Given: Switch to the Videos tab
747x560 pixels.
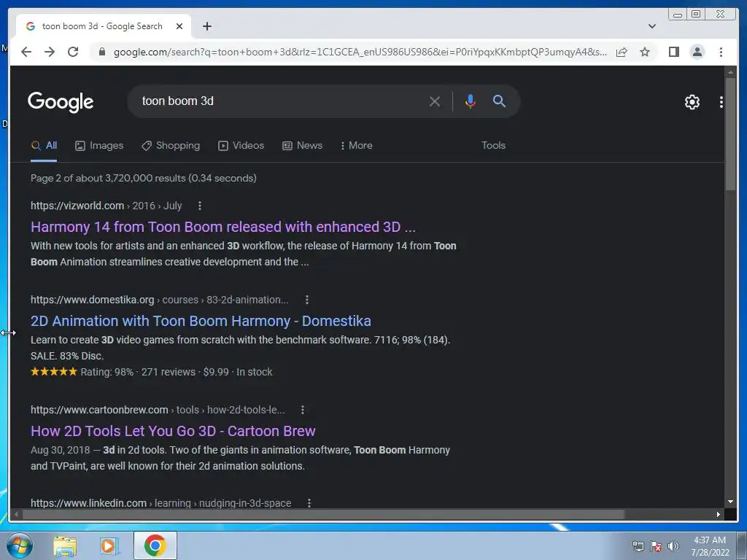Looking at the screenshot, I should click(241, 145).
